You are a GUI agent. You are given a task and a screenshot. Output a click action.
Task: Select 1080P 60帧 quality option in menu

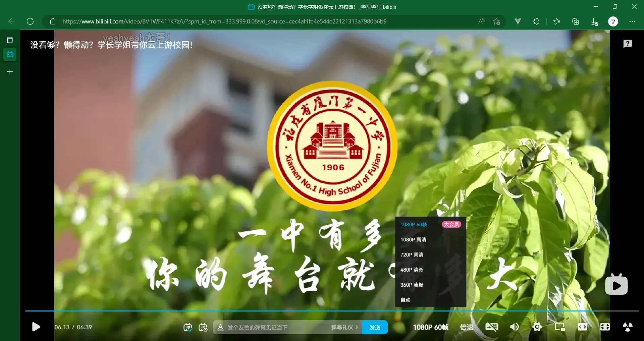[x=431, y=224]
